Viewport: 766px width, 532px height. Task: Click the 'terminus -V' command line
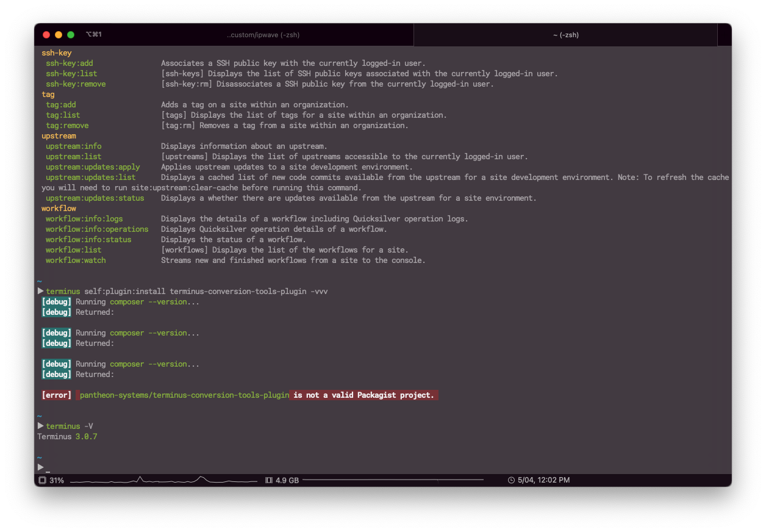pyautogui.click(x=70, y=426)
